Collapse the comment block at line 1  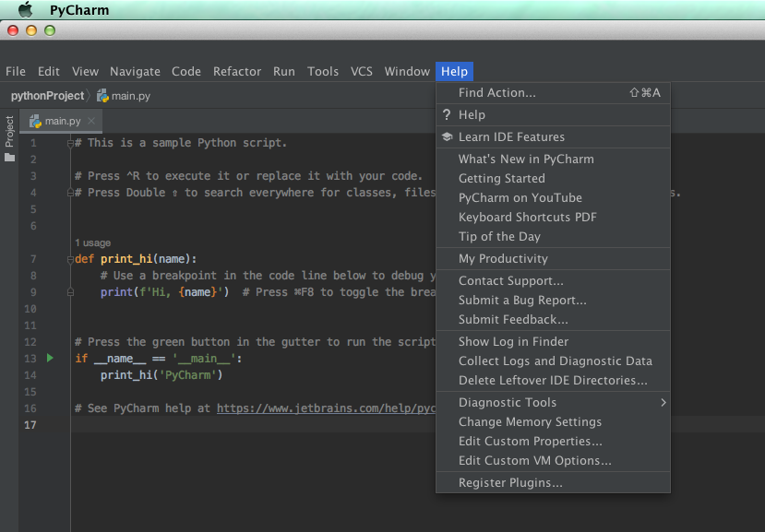pos(70,143)
